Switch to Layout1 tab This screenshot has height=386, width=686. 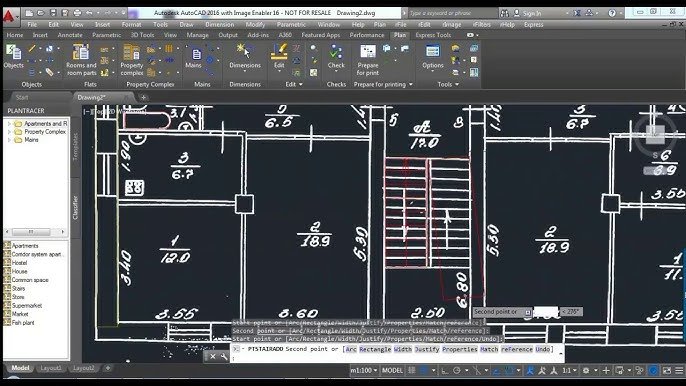pos(51,368)
